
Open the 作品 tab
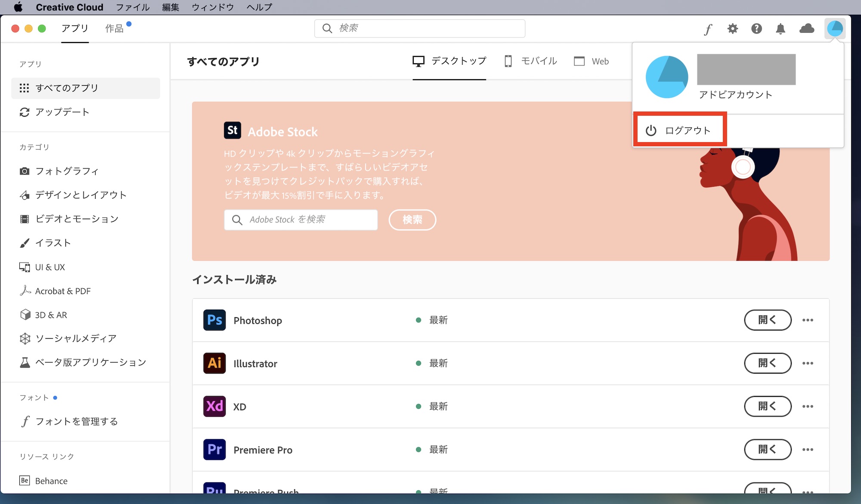[115, 28]
